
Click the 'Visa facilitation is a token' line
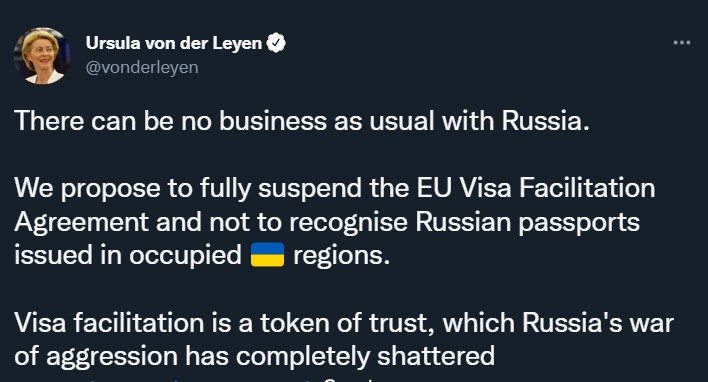344,323
